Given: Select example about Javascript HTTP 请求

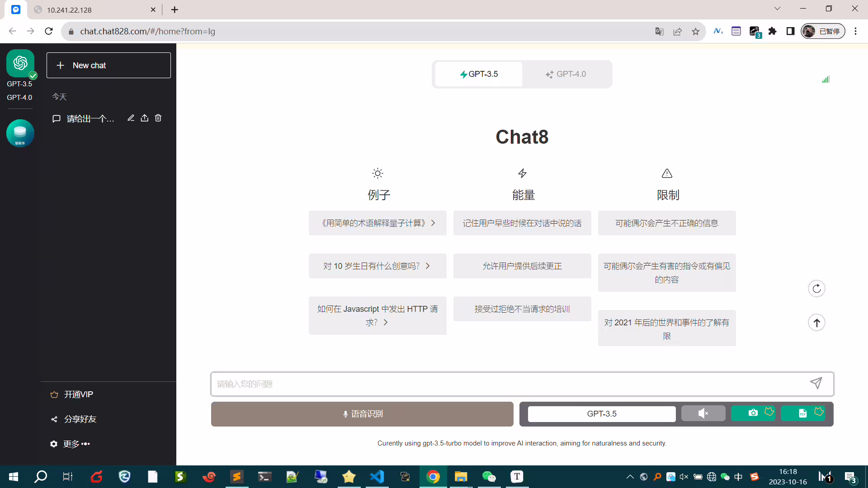Looking at the screenshot, I should pyautogui.click(x=377, y=315).
